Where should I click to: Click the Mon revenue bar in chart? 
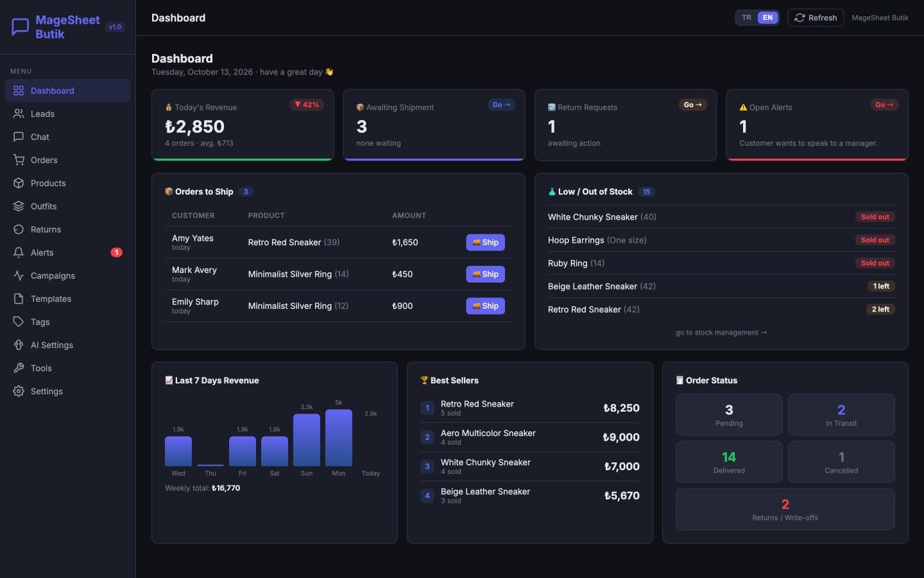pyautogui.click(x=339, y=437)
